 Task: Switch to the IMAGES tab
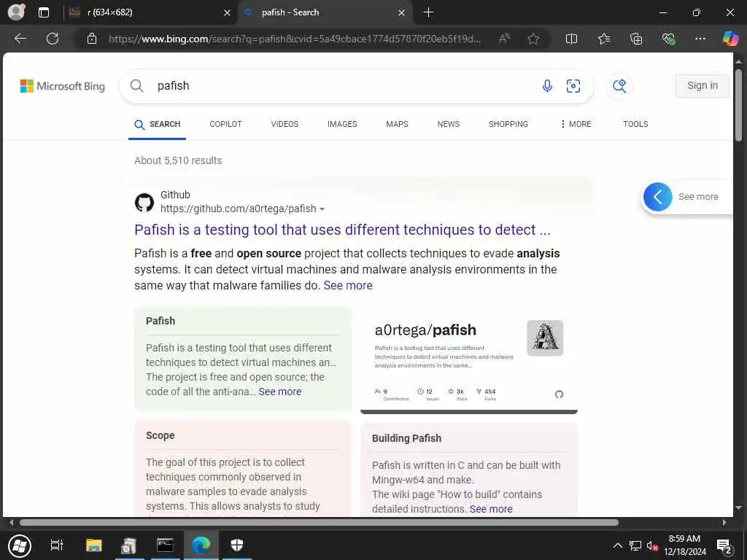(x=342, y=124)
